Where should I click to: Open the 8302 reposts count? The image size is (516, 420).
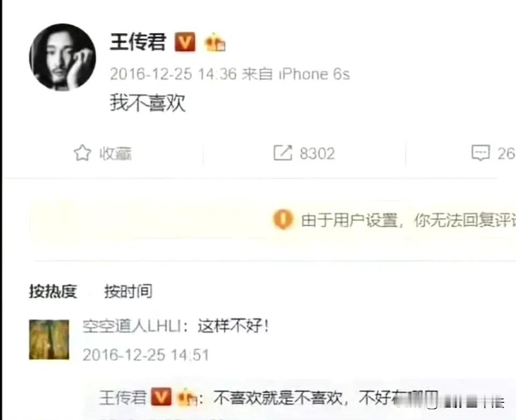(317, 154)
